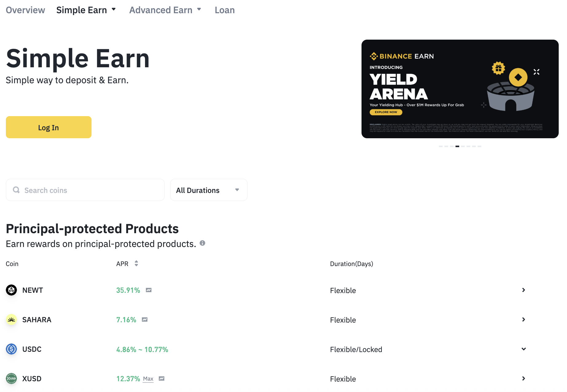
Task: Sort the table by APR
Action: (136, 264)
